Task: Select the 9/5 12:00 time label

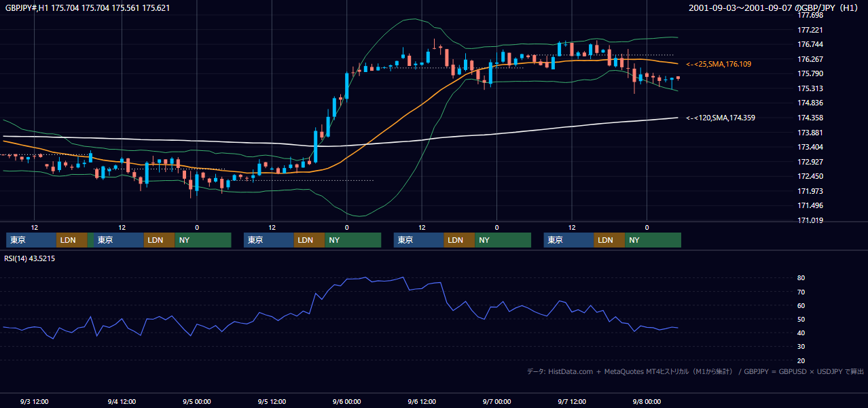Action: [272, 401]
